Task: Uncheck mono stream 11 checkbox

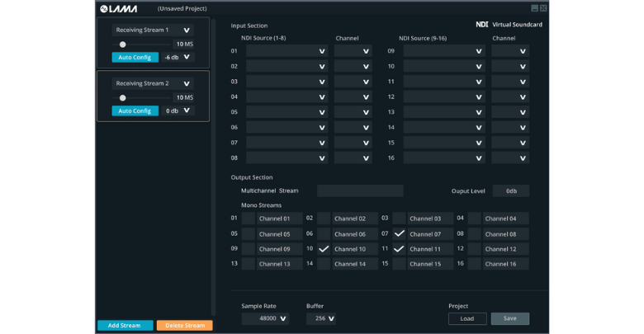Action: click(399, 249)
